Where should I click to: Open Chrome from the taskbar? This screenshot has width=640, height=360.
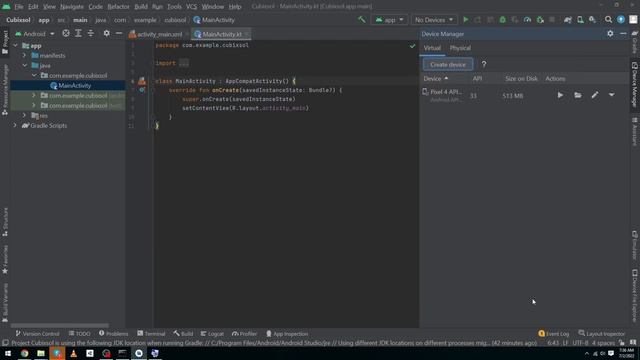tap(24, 353)
